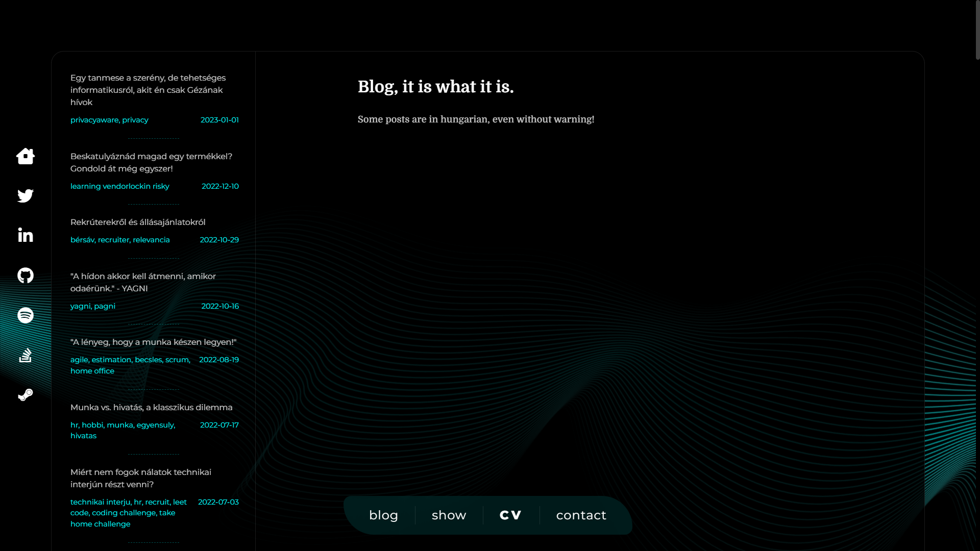Open the Stack Overflow icon link

pos(25,355)
